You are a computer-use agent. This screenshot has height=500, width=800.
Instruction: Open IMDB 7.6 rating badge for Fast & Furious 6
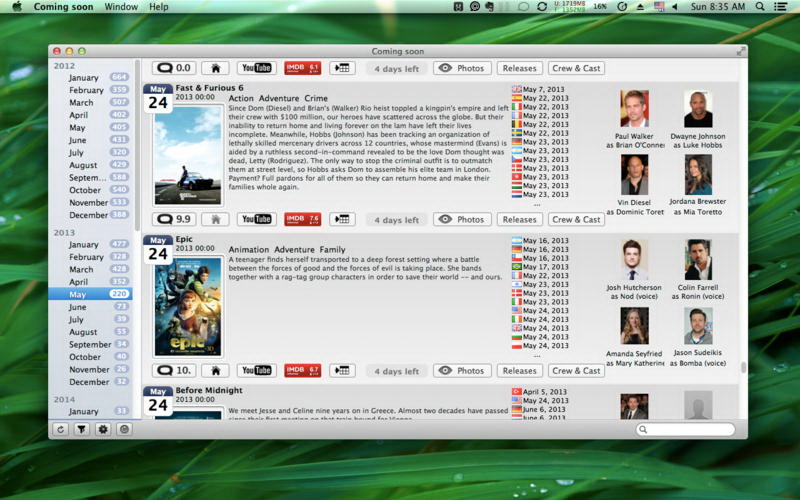302,219
